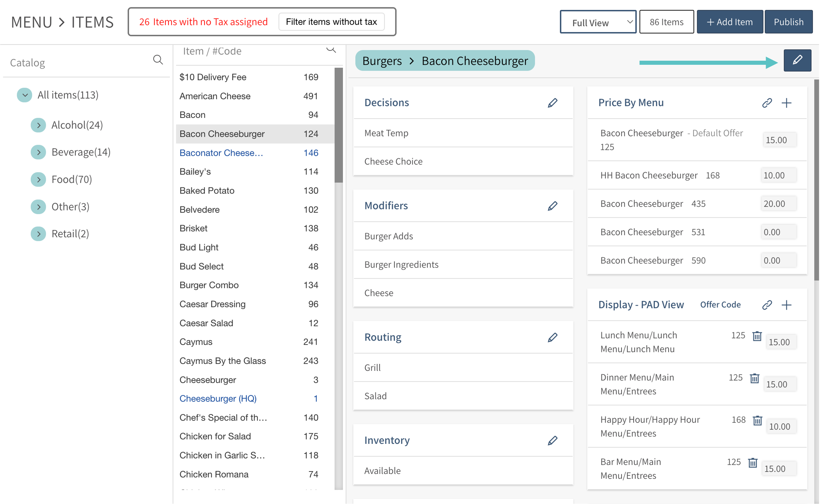Click Filter items without tax button
The width and height of the screenshot is (820, 504).
coord(331,22)
